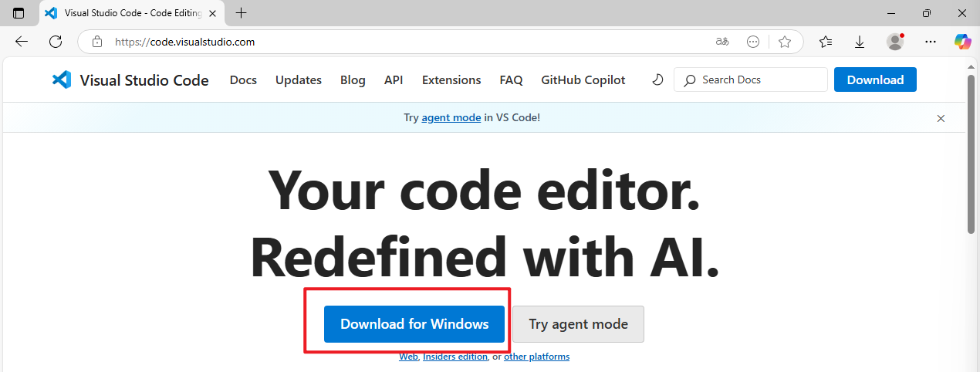The width and height of the screenshot is (980, 372).
Task: Open browser settings and more menu
Action: coord(931,42)
